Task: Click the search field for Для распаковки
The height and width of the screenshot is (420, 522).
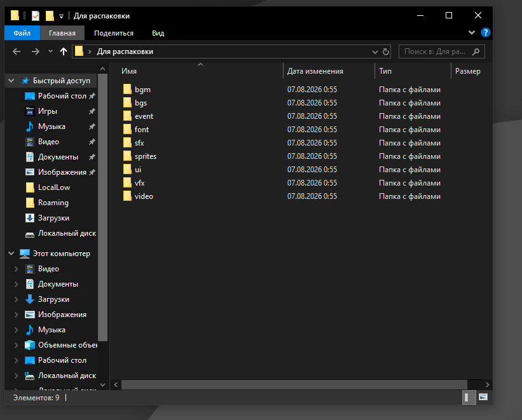Action: click(441, 51)
